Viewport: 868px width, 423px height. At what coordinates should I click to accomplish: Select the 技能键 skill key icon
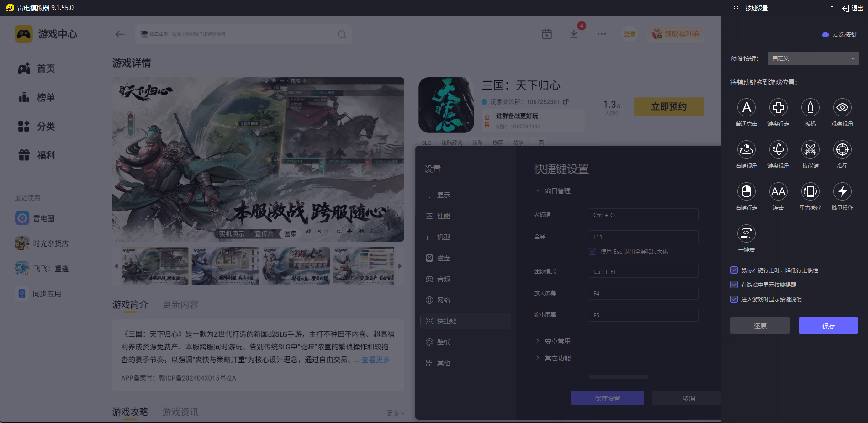tap(810, 150)
